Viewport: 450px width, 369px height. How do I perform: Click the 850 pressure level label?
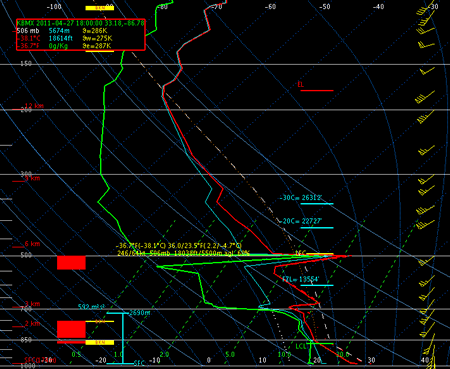coord(26,340)
